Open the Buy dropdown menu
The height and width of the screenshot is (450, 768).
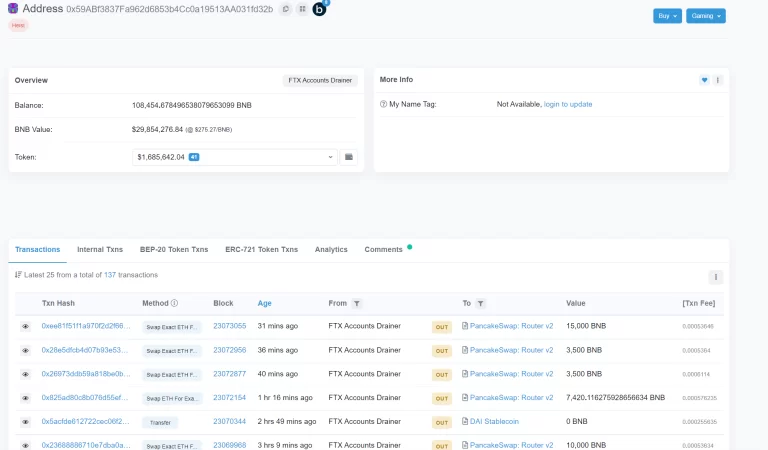667,16
